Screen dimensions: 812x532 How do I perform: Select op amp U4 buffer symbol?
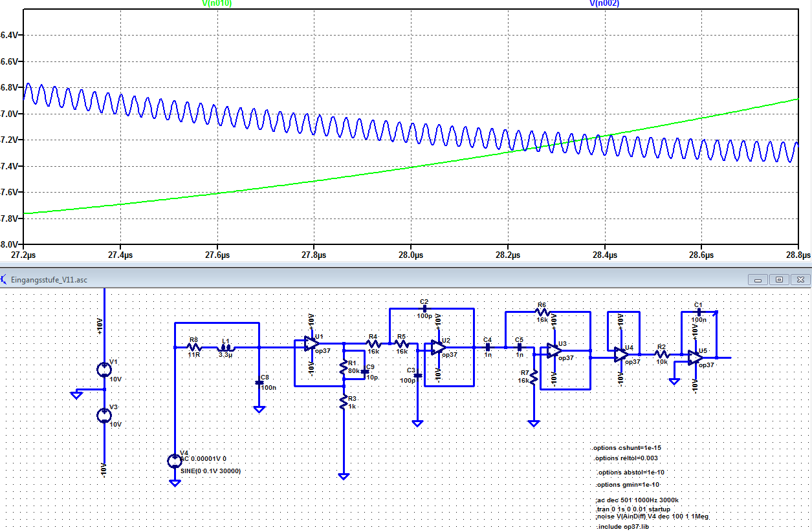(x=621, y=354)
